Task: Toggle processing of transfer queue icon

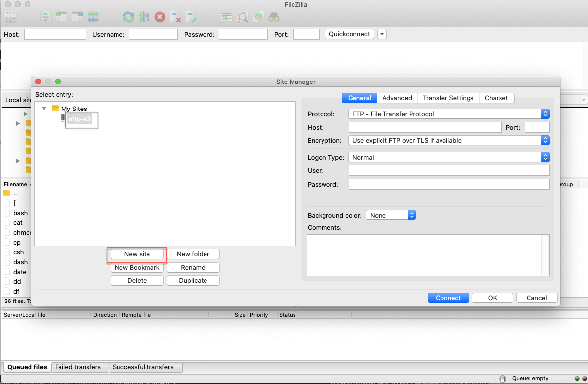Action: click(x=144, y=17)
